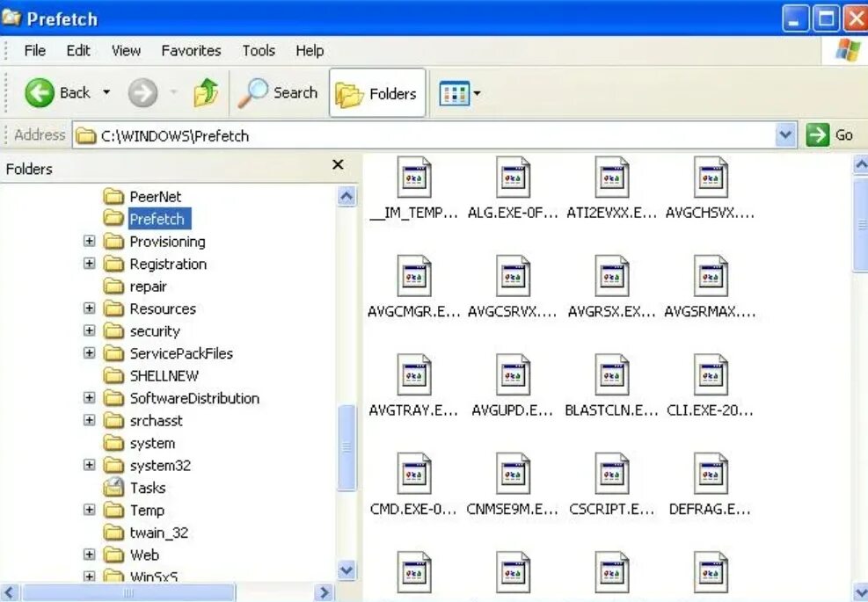The image size is (868, 602).
Task: Select the SHELLNEW folder in tree
Action: point(150,375)
